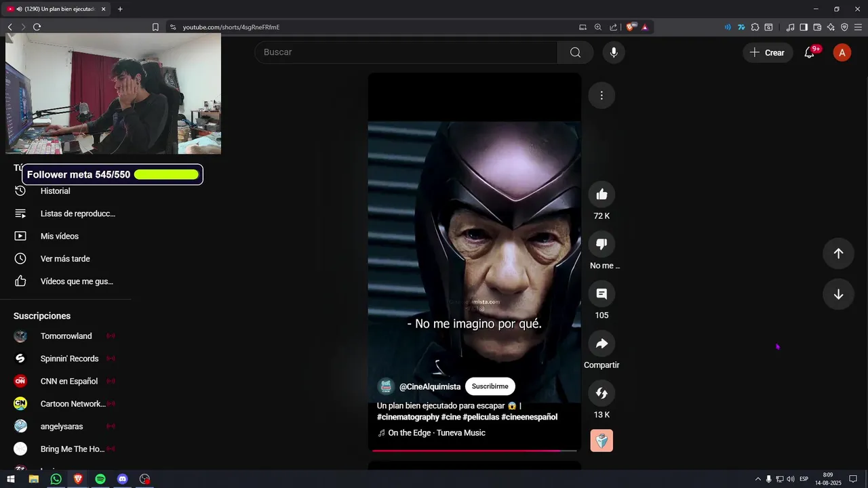Open the account avatar with letter A
The height and width of the screenshot is (488, 868).
point(842,52)
